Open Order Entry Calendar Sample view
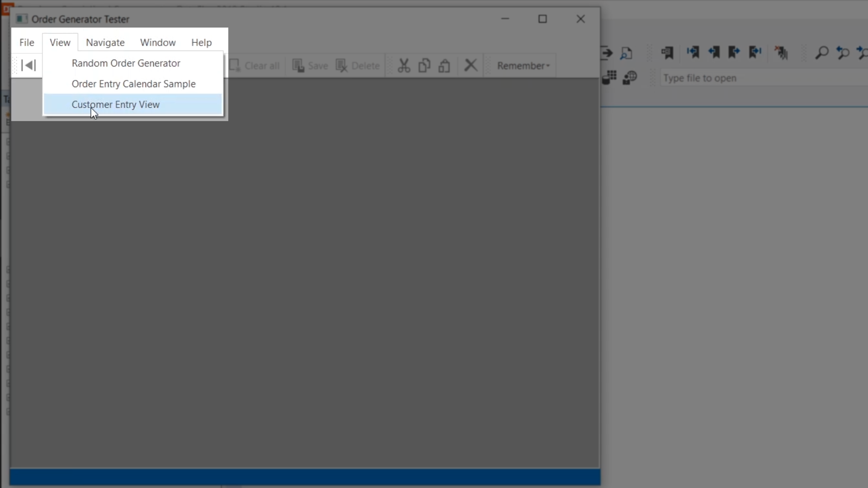Image resolution: width=868 pixels, height=488 pixels. pyautogui.click(x=133, y=84)
